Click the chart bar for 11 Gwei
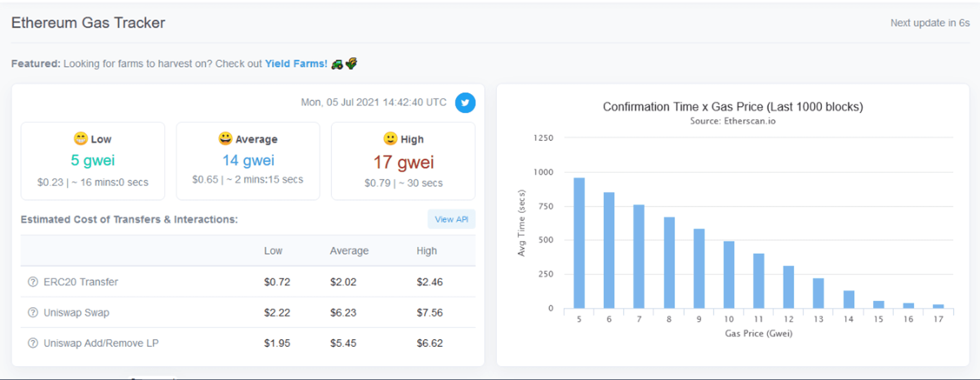The image size is (980, 380). pos(759,281)
